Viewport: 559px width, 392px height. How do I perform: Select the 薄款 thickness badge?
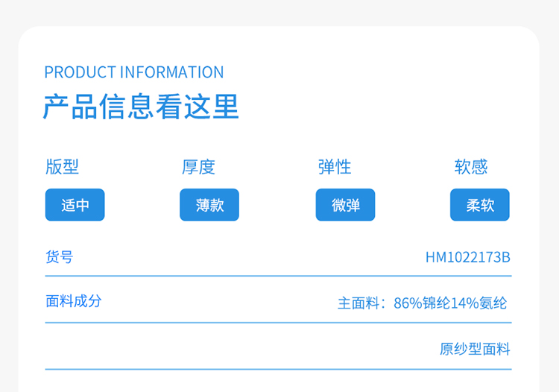[209, 205]
